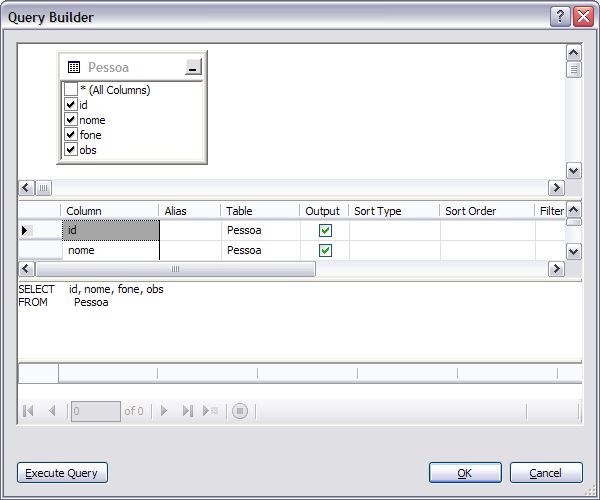Click the record position number field

pyautogui.click(x=96, y=411)
